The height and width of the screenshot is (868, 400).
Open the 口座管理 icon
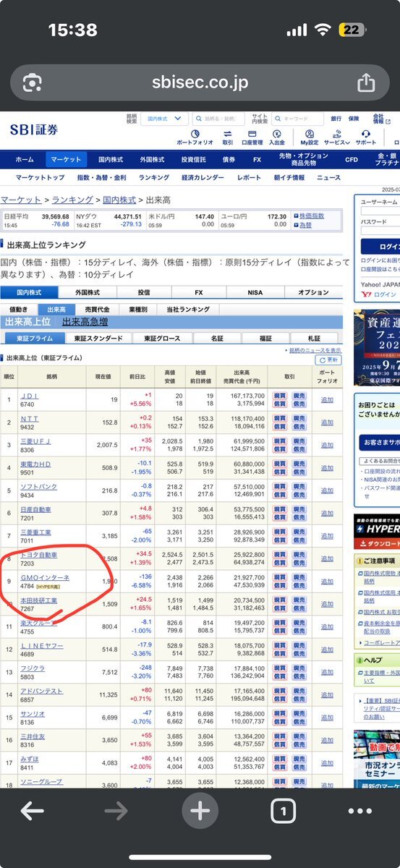click(x=252, y=137)
